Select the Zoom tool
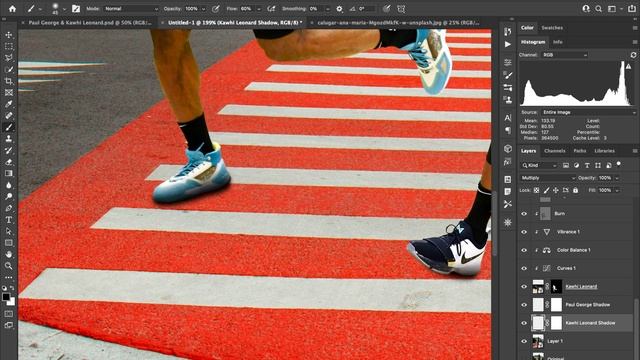 pyautogui.click(x=9, y=266)
